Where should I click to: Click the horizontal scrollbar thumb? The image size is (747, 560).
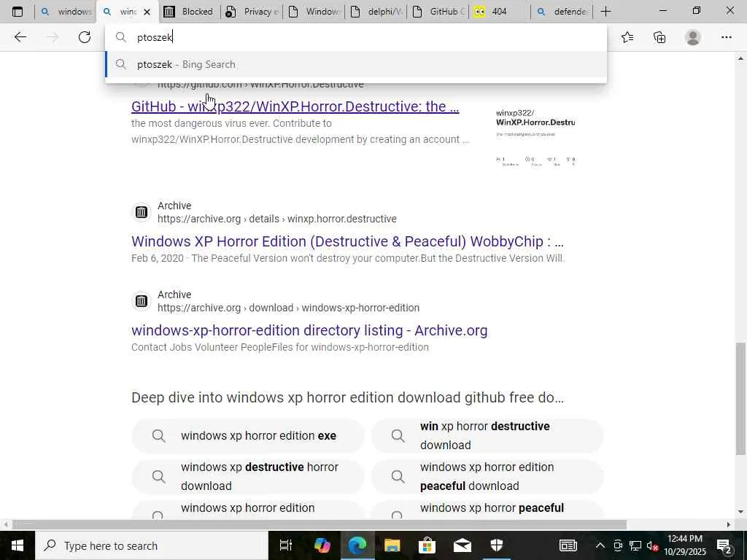point(320,525)
